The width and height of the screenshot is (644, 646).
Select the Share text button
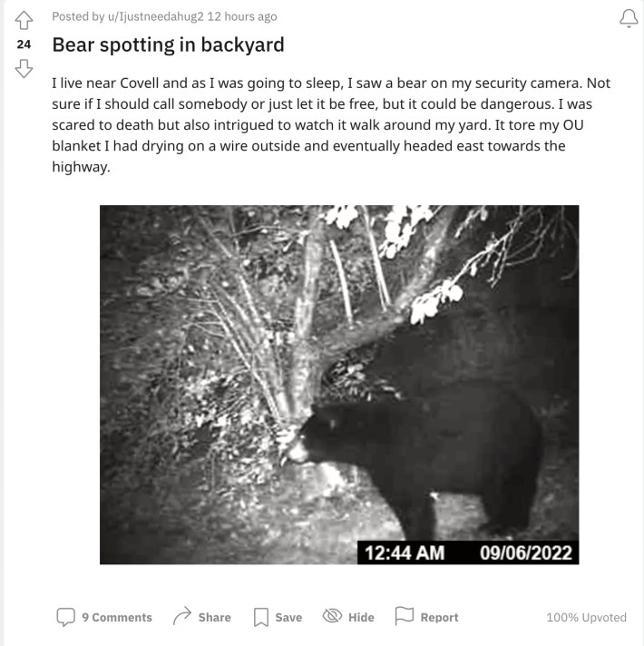coord(215,617)
